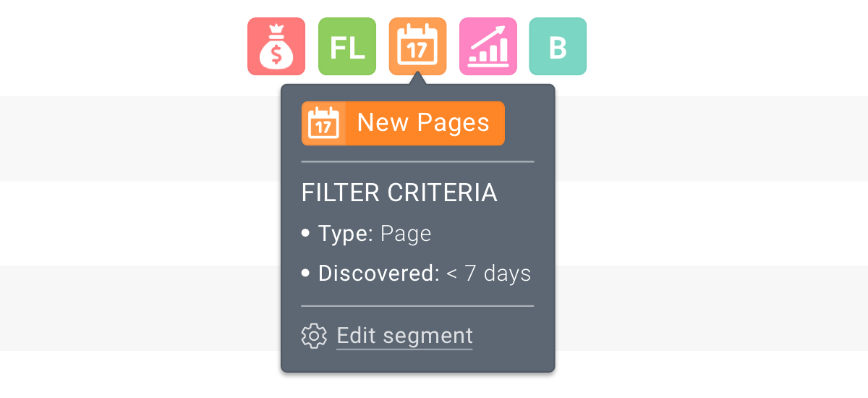The image size is (868, 398).
Task: Click the red money bag segment icon
Action: tap(276, 46)
